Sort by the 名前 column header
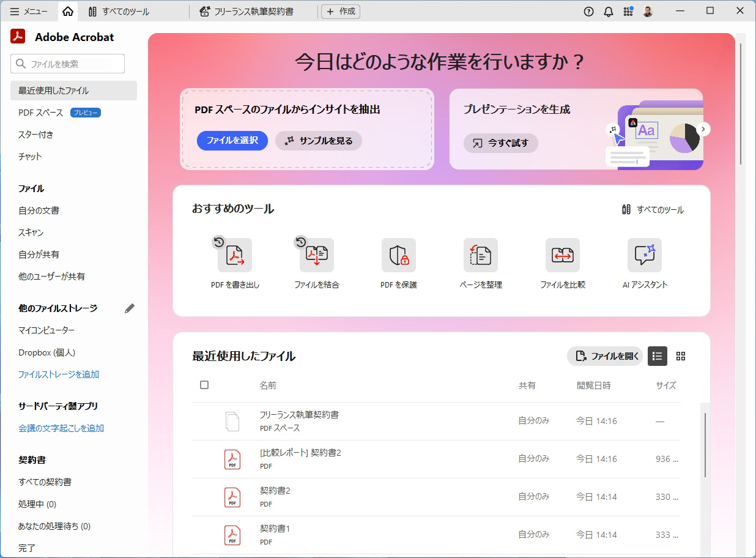This screenshot has height=558, width=756. click(268, 385)
